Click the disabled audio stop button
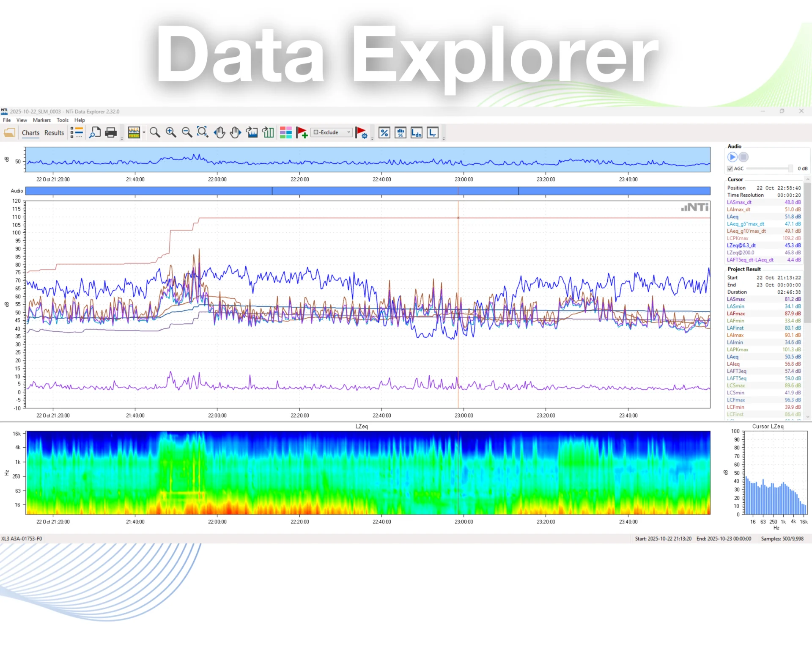This screenshot has width=812, height=650. click(743, 157)
